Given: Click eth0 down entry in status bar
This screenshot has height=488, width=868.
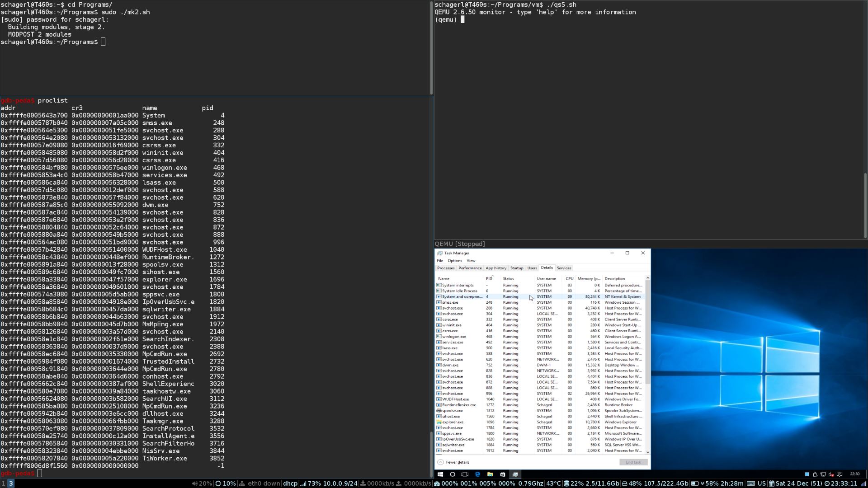Looking at the screenshot, I should (260, 483).
